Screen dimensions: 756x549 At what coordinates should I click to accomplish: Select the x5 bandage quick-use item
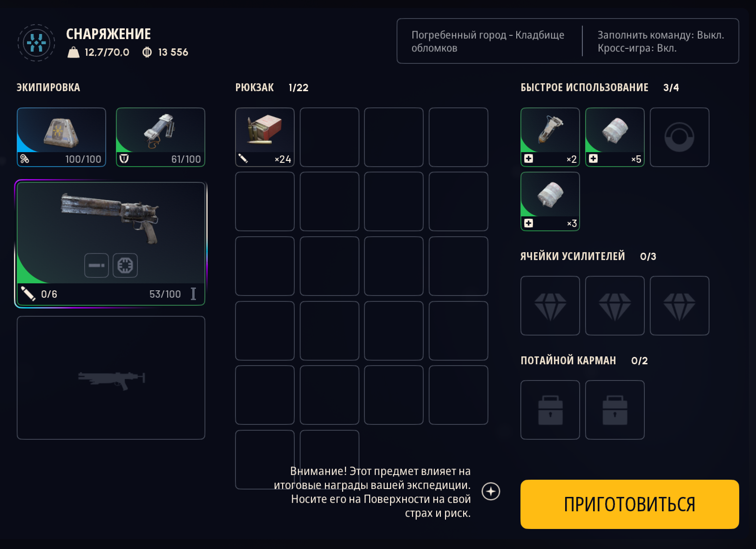[615, 137]
